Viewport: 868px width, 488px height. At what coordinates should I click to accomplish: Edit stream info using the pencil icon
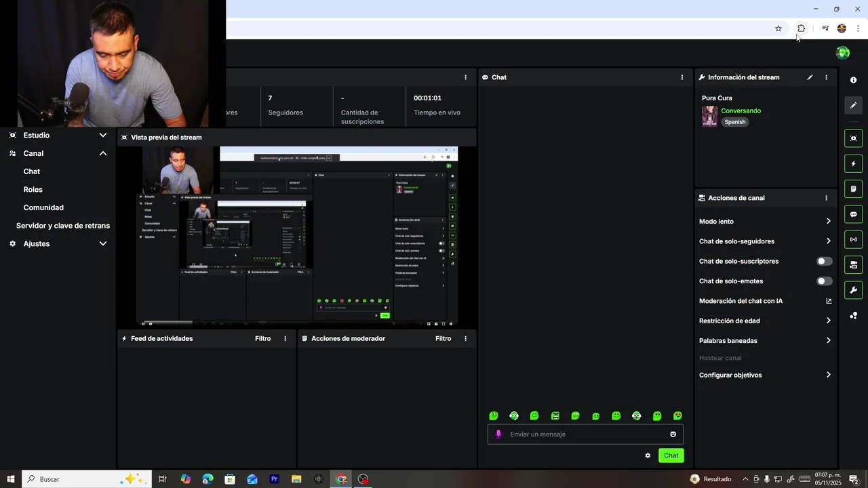pyautogui.click(x=810, y=77)
